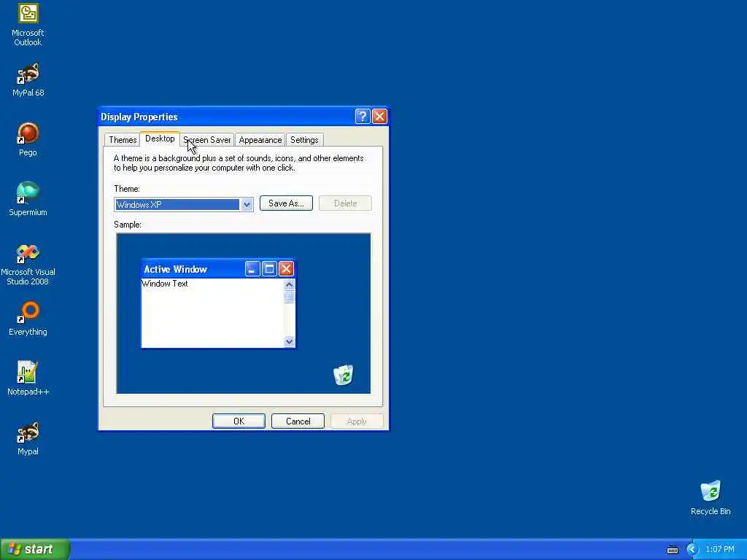Confirm with the OK button
747x560 pixels.
click(239, 421)
